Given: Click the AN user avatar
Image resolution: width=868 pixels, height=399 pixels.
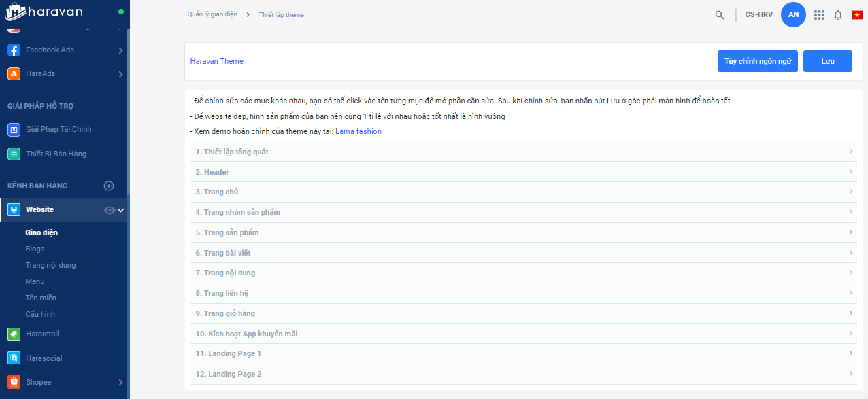Looking at the screenshot, I should tap(793, 14).
